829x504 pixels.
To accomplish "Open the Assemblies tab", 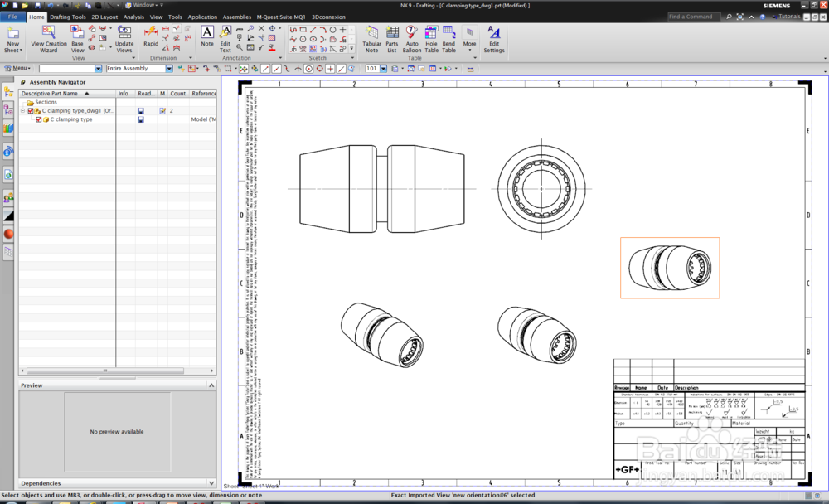I will click(x=237, y=17).
